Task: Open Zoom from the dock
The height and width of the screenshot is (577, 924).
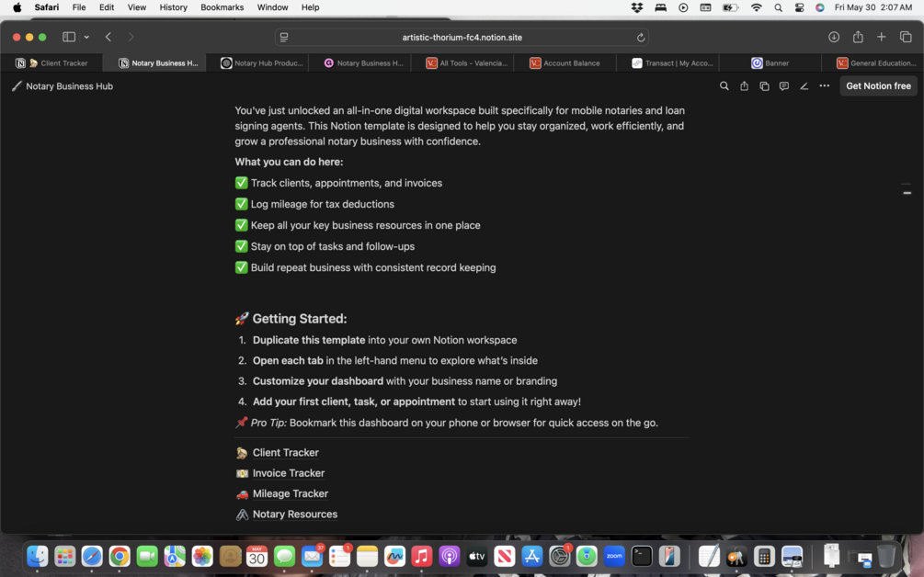Action: click(614, 556)
